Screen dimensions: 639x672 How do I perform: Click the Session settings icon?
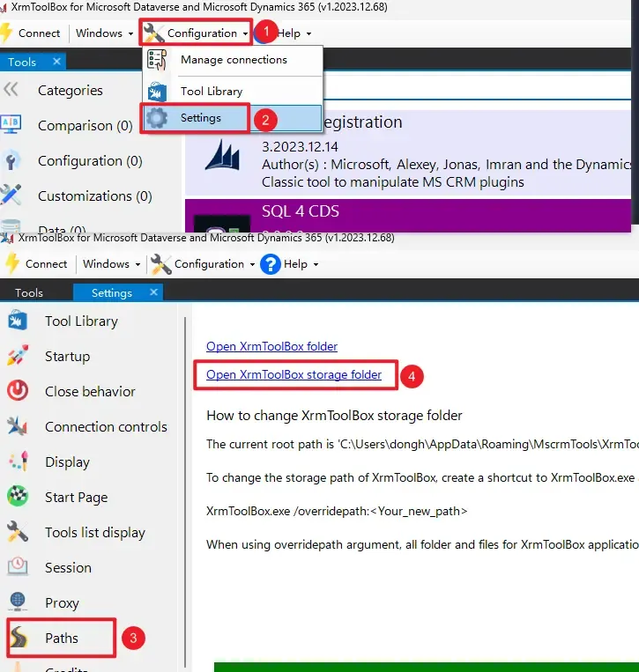tap(18, 568)
